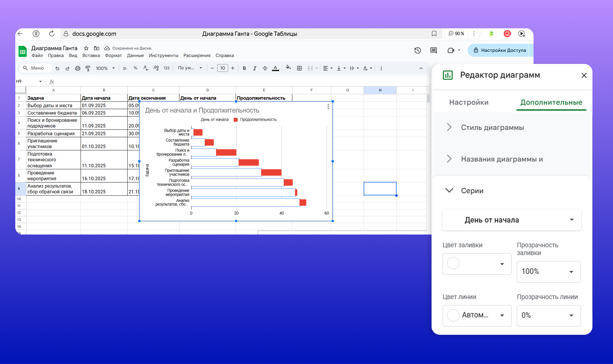Click the font size input field
Screen dimensions: 613x364
pyautogui.click(x=222, y=68)
